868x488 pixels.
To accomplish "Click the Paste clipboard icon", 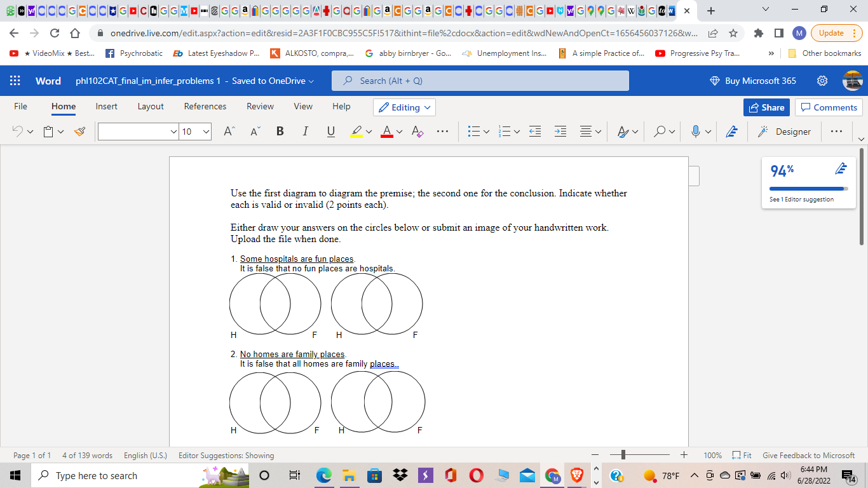I will coord(48,132).
